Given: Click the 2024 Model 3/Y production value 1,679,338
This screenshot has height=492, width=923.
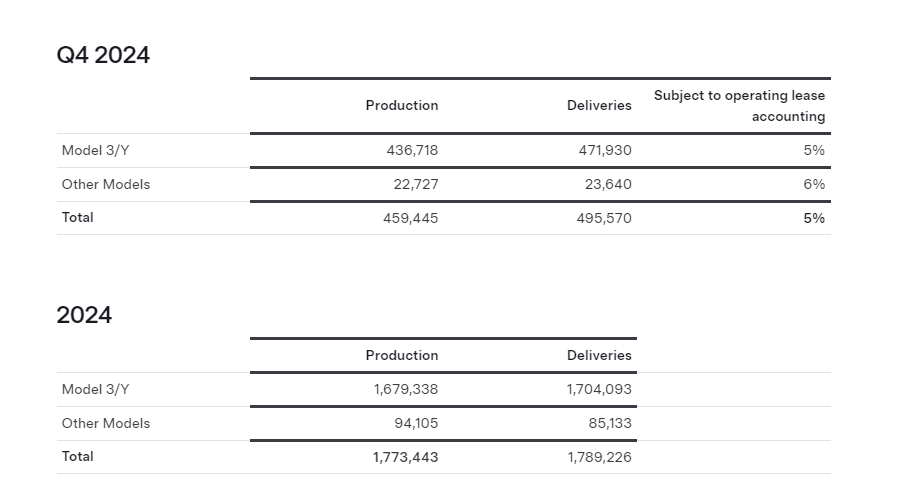Looking at the screenshot, I should (x=406, y=390).
